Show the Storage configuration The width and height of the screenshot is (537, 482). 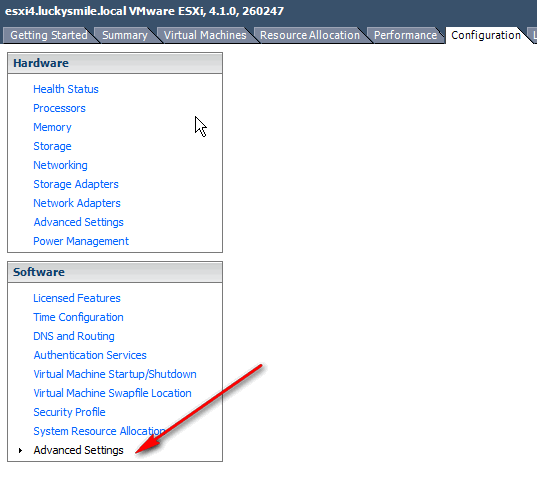click(52, 146)
